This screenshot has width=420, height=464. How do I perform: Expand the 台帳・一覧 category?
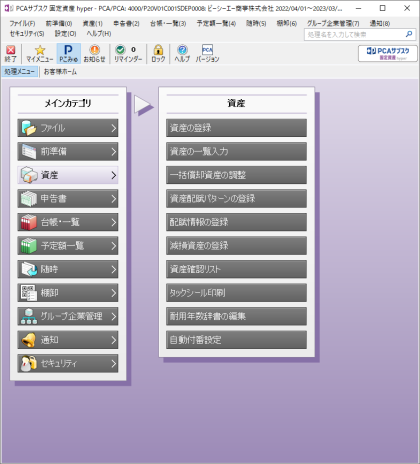68,222
